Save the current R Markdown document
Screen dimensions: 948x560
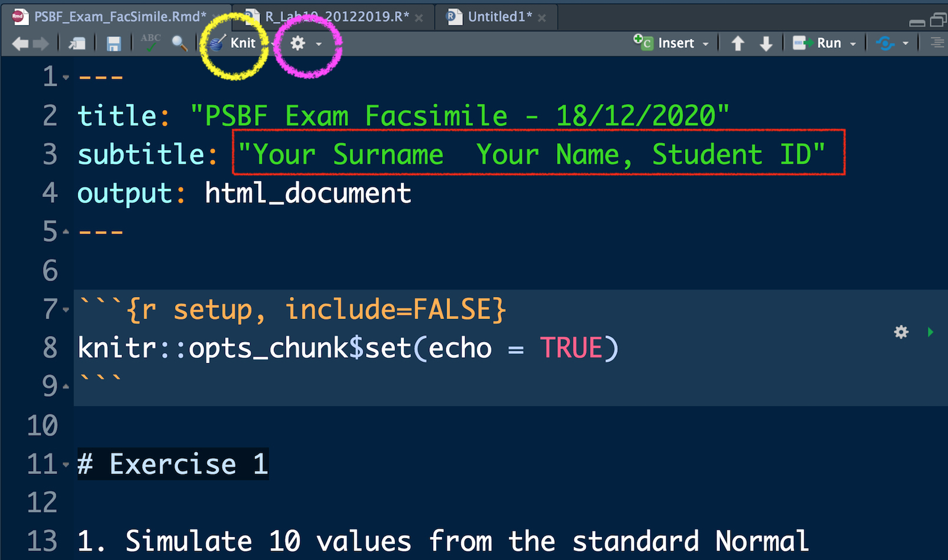(113, 44)
